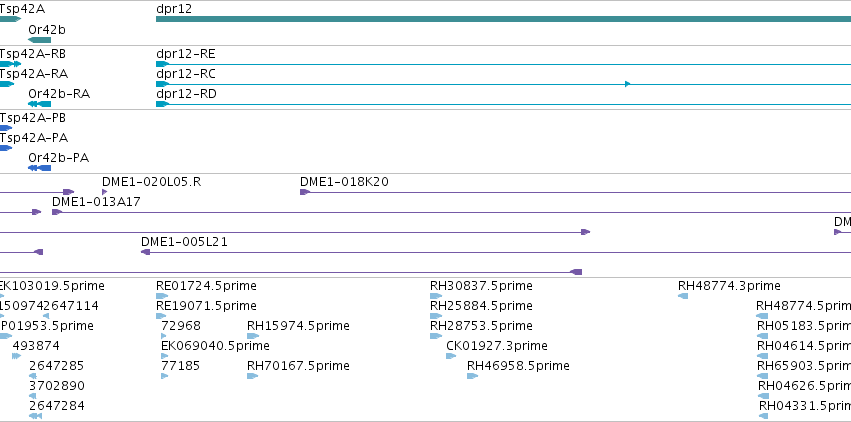Select the Tsp42A gene glyph
The image size is (851, 422).
pos(10,19)
